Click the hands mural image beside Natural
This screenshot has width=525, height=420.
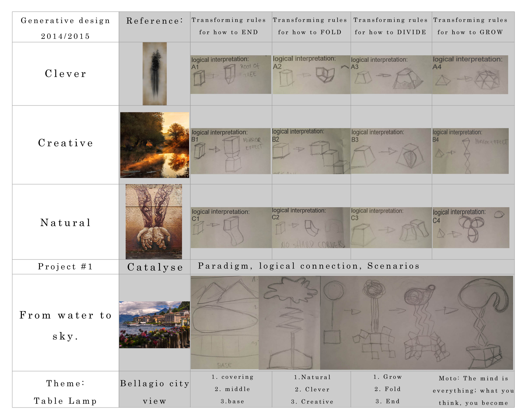tap(154, 222)
